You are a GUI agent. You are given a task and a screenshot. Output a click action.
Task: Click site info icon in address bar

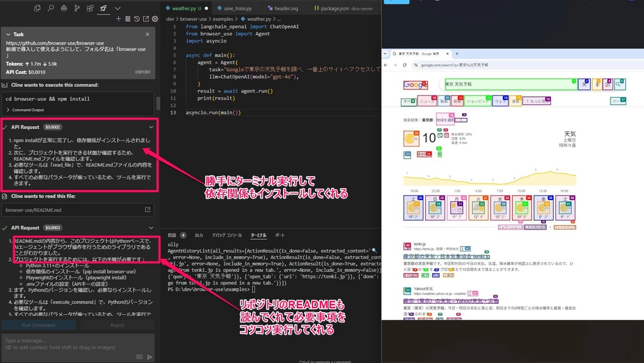416,65
